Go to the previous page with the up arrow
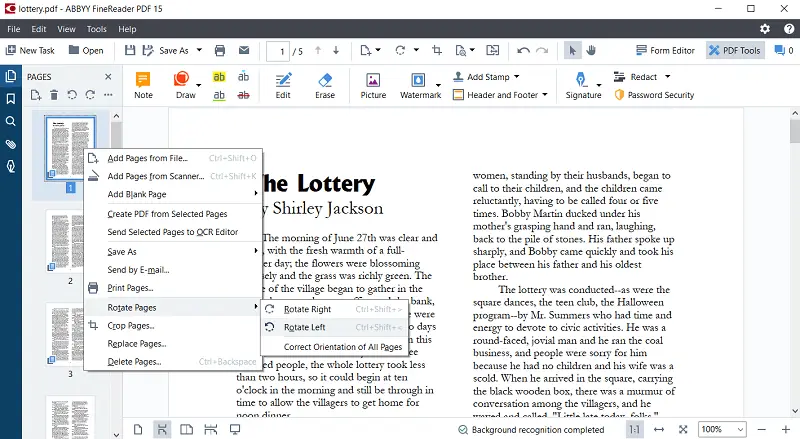 point(318,50)
